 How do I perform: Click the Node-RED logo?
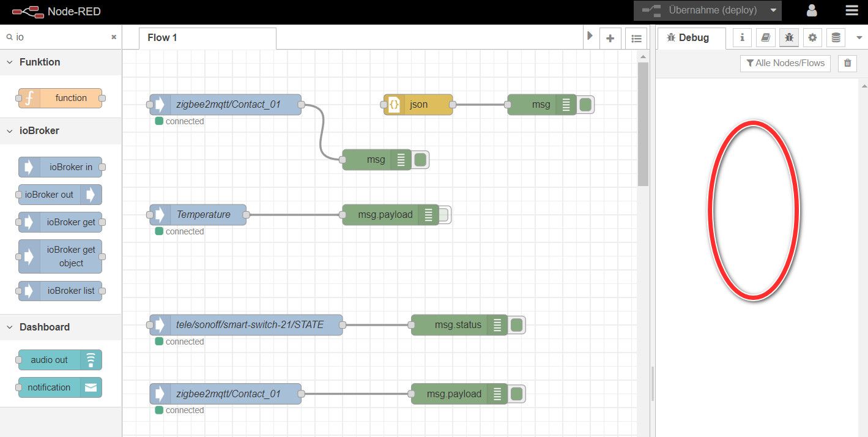[x=56, y=11]
